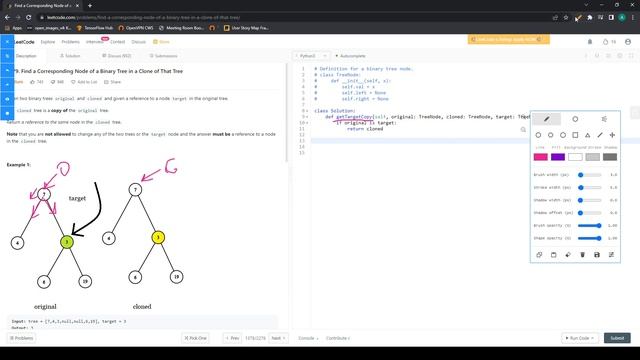Open the settings sliders tab of drawing panel
640x360 pixels.
(604, 119)
